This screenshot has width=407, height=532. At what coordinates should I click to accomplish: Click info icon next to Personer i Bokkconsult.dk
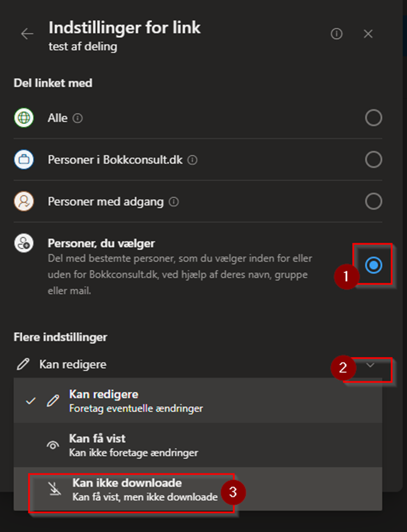[x=192, y=160]
